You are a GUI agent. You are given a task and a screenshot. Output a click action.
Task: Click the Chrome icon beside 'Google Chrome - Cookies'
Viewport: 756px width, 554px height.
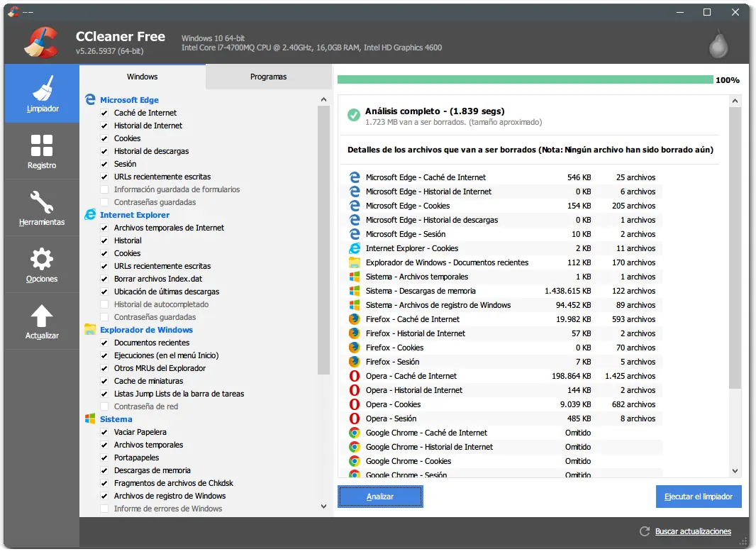pos(355,461)
